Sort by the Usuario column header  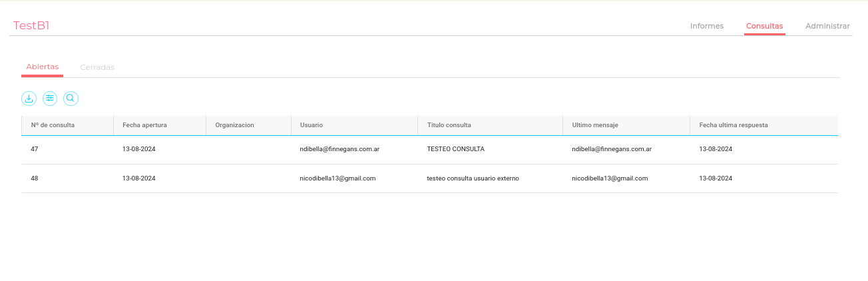(x=312, y=125)
